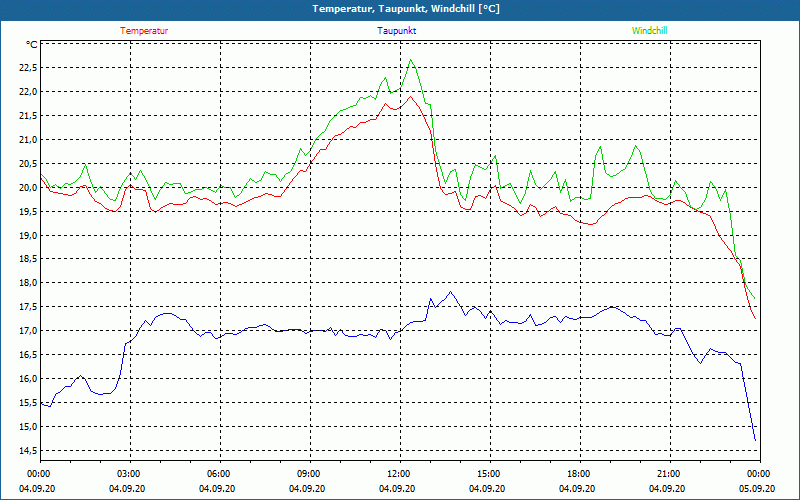Click the red Temperatur legend label

click(144, 31)
